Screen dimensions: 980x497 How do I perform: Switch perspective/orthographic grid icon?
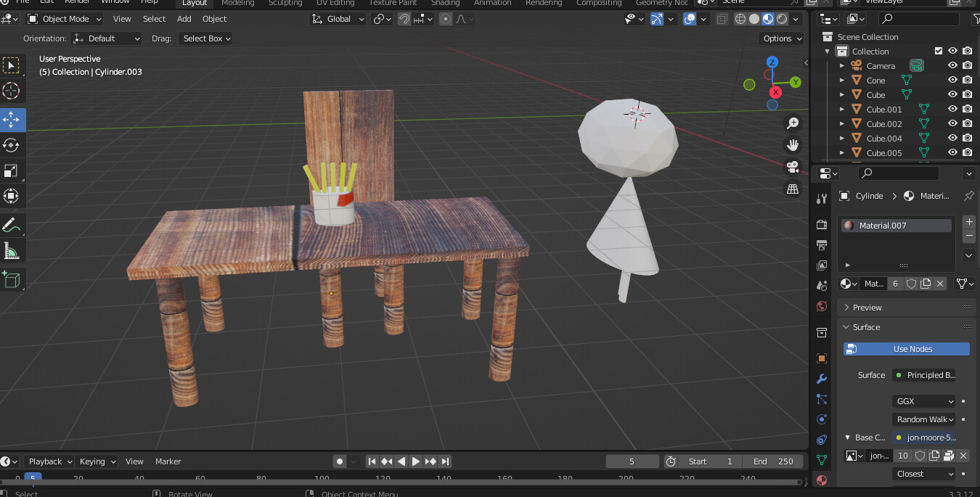coord(793,189)
